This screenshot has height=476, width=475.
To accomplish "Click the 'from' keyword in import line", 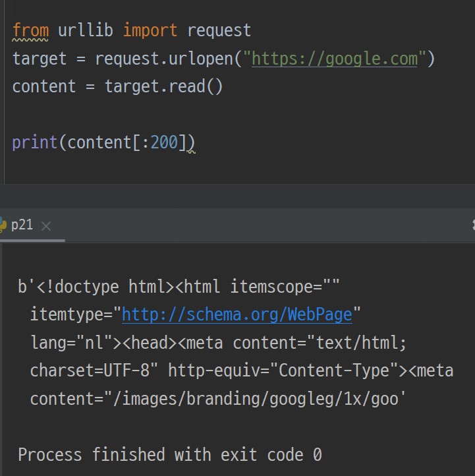I will click(x=30, y=31).
